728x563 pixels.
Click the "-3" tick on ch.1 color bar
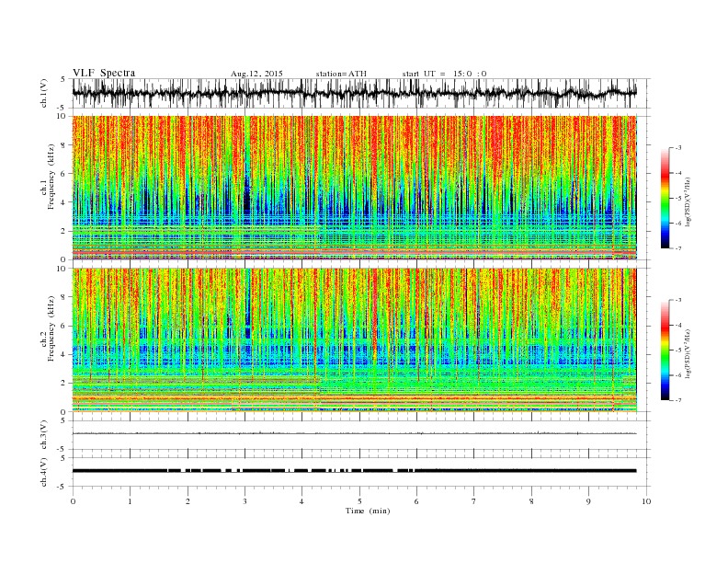[678, 148]
